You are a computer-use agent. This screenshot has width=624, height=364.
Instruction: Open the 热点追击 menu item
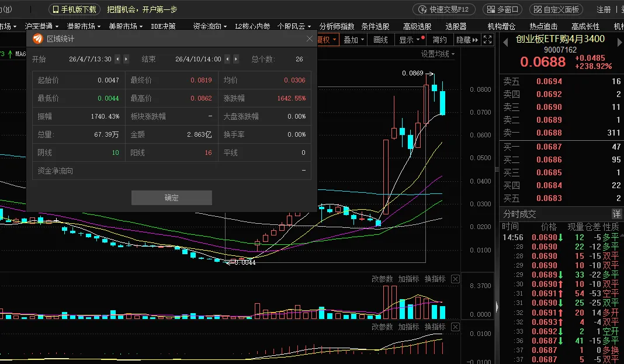coord(543,26)
